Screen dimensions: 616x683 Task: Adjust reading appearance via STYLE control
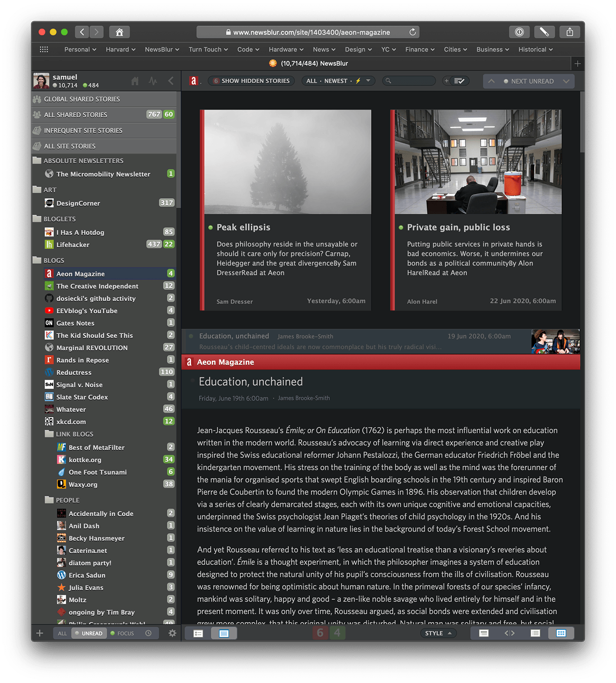(437, 633)
